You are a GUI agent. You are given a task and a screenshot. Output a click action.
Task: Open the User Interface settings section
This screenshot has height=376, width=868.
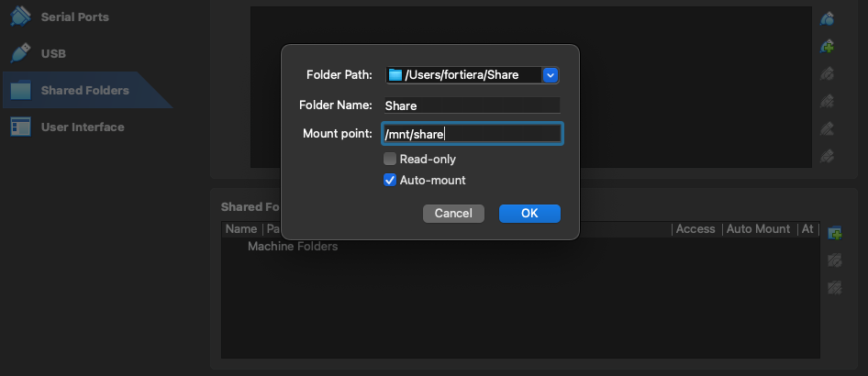pyautogui.click(x=83, y=127)
